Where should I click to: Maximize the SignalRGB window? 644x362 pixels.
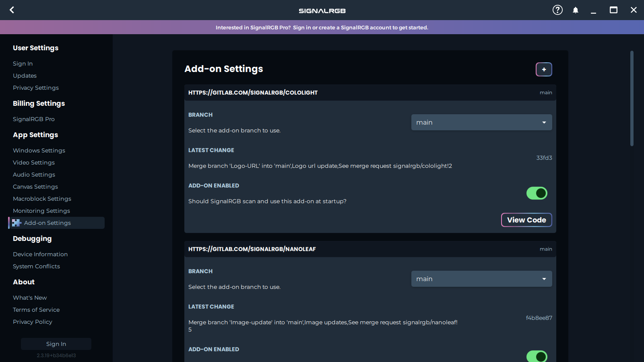point(613,10)
